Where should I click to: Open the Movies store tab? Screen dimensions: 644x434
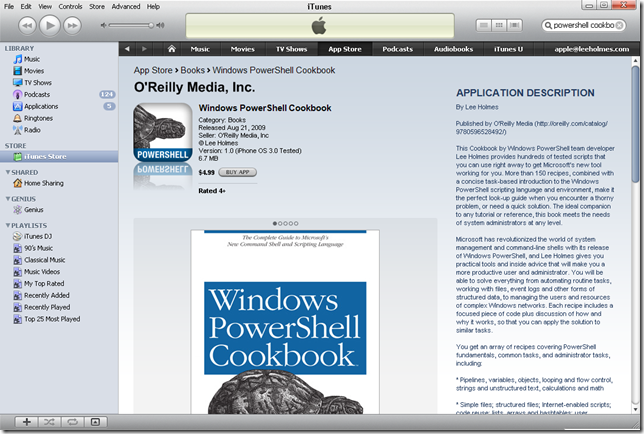[243, 49]
